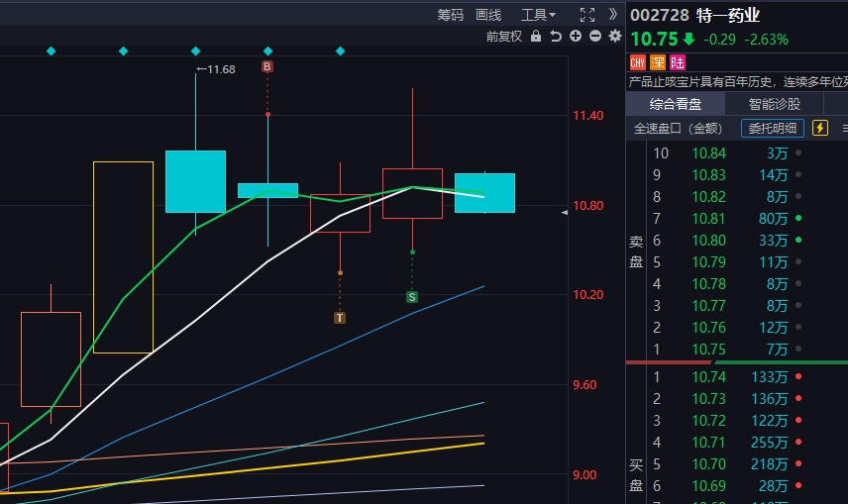Select the 画线 drawing tool
This screenshot has width=848, height=504.
488,15
